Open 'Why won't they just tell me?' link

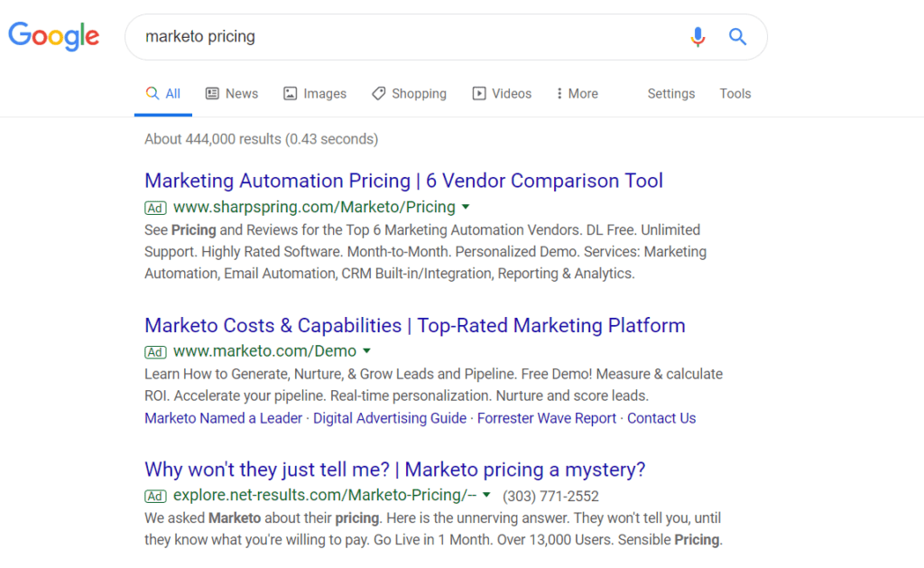tap(395, 470)
